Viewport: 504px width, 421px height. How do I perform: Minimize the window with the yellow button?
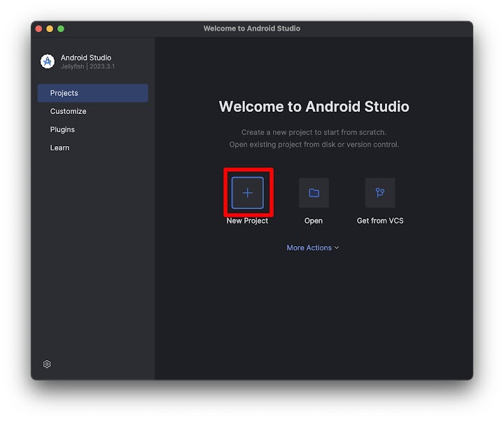(x=50, y=29)
